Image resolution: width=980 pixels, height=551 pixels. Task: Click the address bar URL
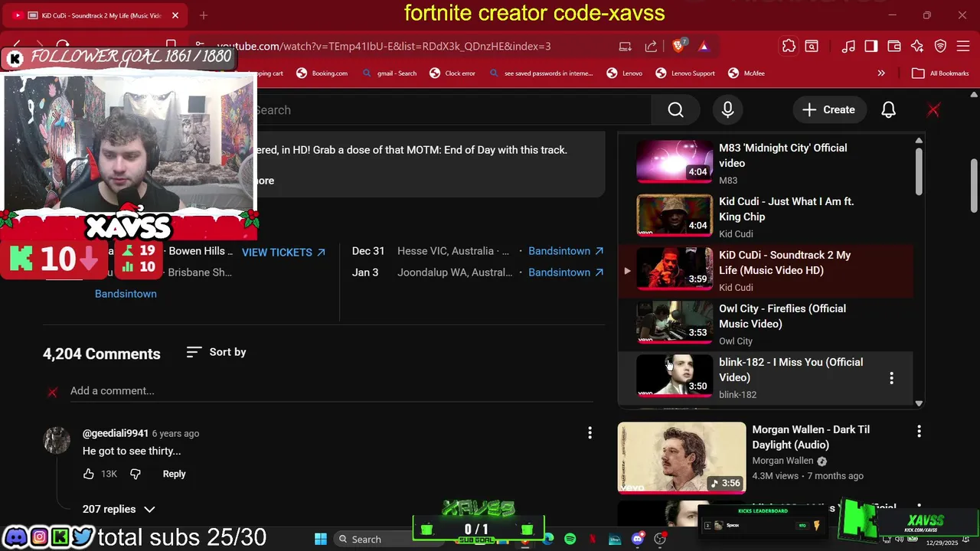click(x=384, y=46)
